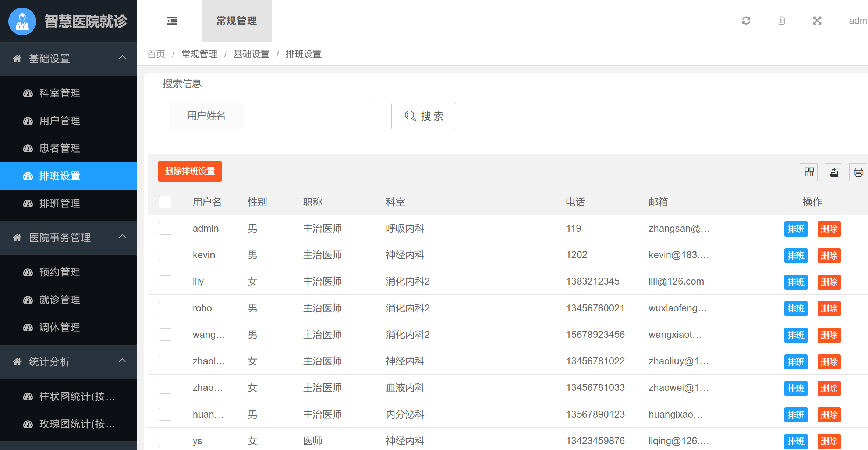Image resolution: width=868 pixels, height=450 pixels.
Task: Open 预约管理 in sidebar
Action: point(68,272)
